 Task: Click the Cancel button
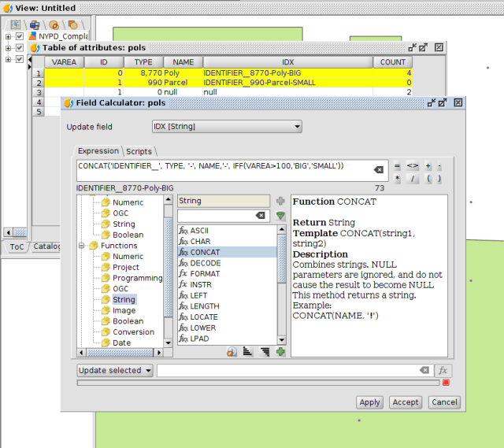coord(444,402)
